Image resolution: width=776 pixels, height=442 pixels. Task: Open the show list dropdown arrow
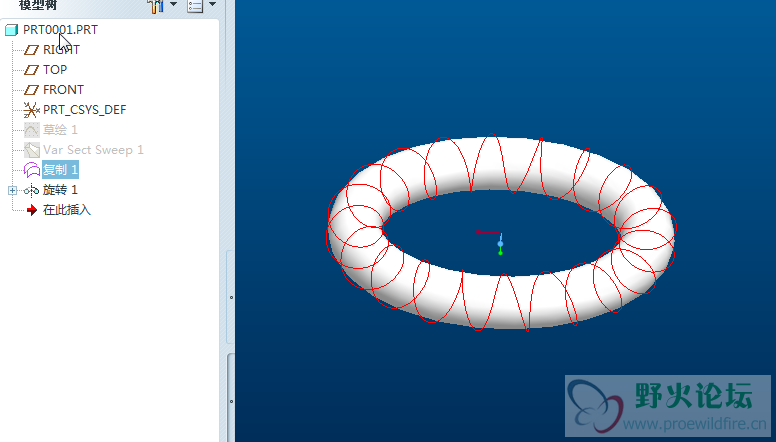click(212, 4)
